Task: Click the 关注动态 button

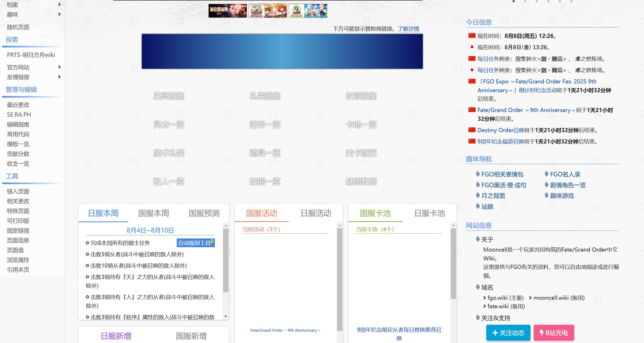Action: pyautogui.click(x=508, y=333)
